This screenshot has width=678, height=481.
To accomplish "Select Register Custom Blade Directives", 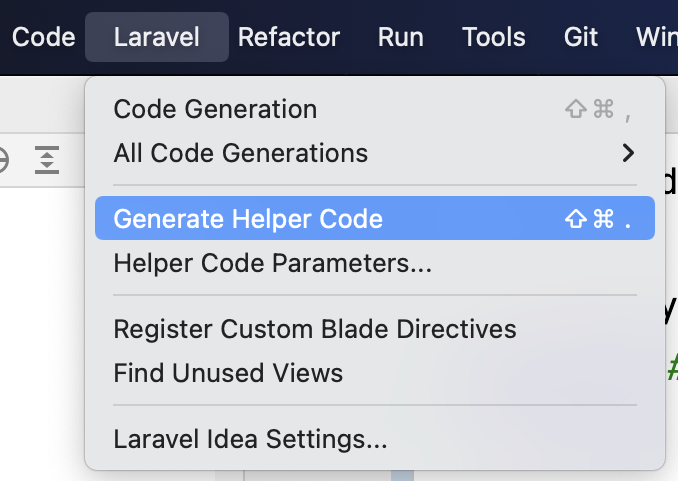I will coord(374,329).
